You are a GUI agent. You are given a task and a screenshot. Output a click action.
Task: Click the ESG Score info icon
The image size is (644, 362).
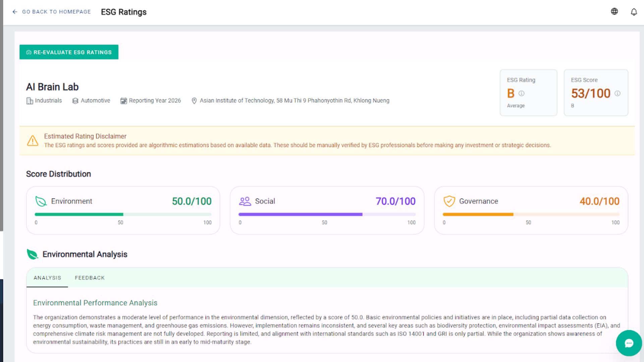click(617, 94)
